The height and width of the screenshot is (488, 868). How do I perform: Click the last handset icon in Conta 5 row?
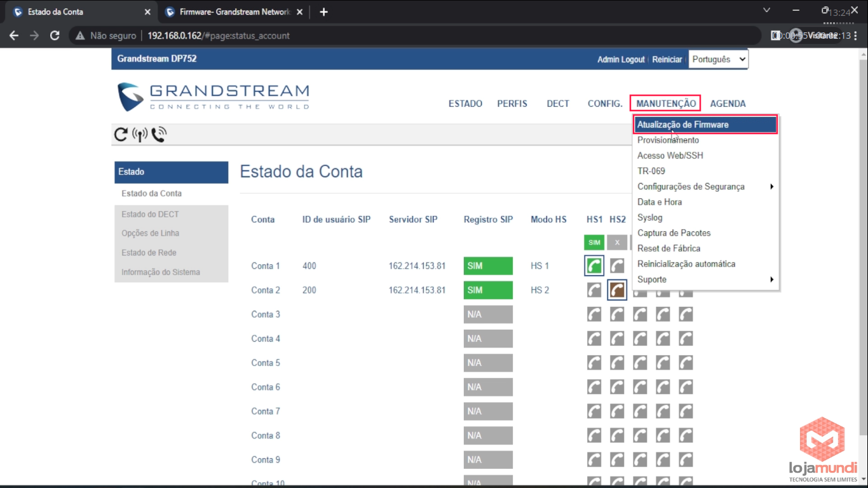click(686, 362)
